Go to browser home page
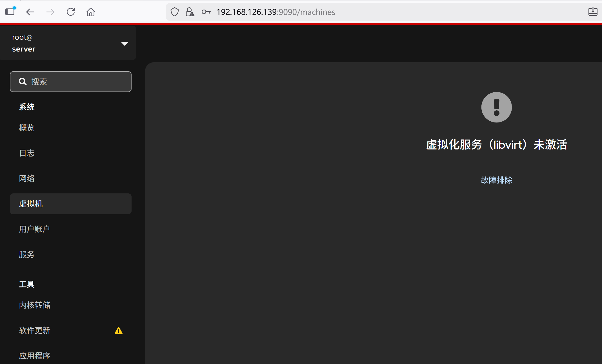 click(91, 12)
